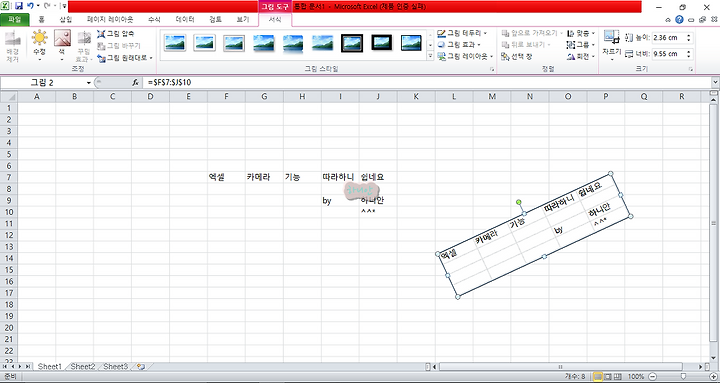The height and width of the screenshot is (383, 720).
Task: Apply the fifth reflected picture style thumbnail
Action: (293, 43)
